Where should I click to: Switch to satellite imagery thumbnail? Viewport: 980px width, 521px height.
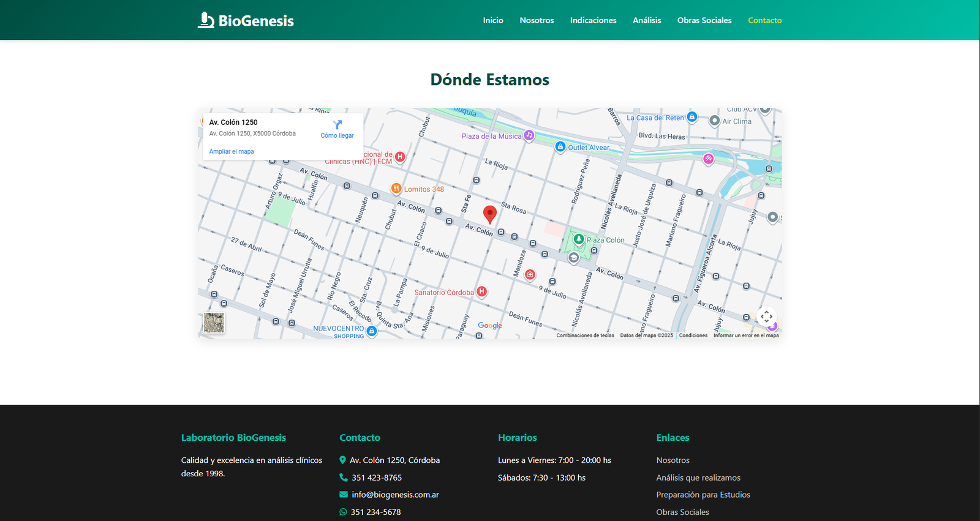pyautogui.click(x=214, y=323)
